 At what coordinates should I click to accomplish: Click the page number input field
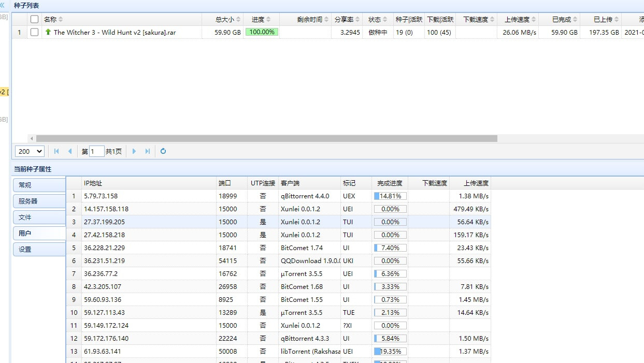[x=96, y=151]
